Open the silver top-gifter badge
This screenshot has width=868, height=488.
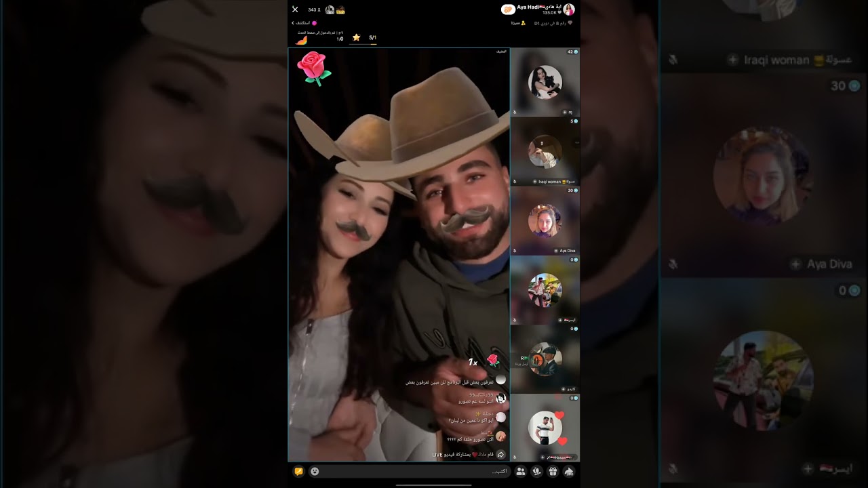(x=330, y=9)
